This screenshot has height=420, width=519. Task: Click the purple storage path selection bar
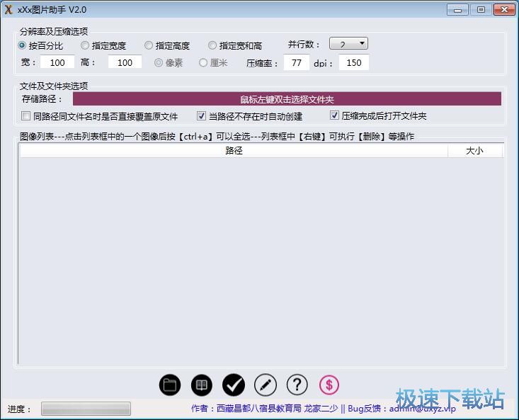click(x=287, y=99)
